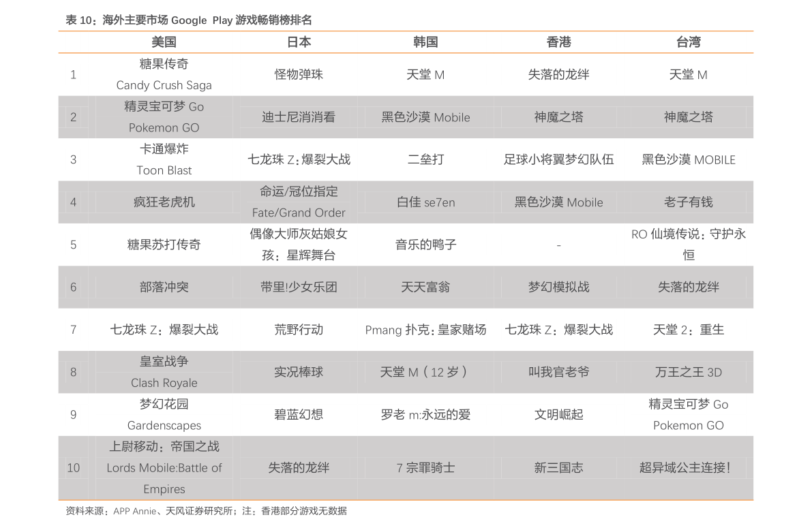Select the 天天富翁 cell

click(x=425, y=287)
